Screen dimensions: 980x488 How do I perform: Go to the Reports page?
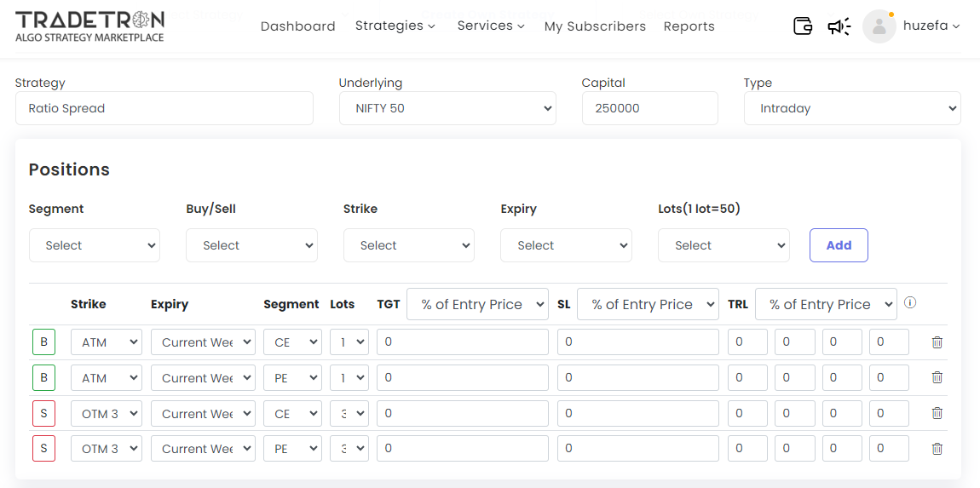tap(689, 26)
